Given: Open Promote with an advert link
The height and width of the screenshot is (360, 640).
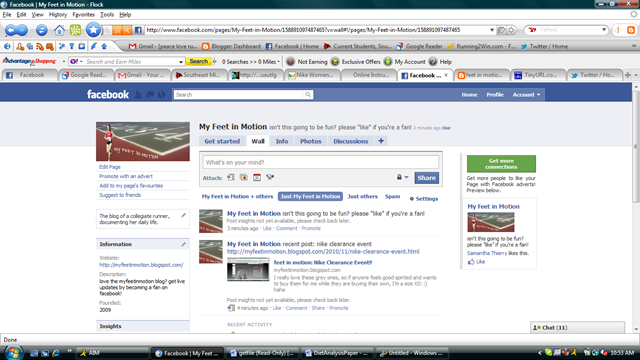Looking at the screenshot, I should point(126,176).
